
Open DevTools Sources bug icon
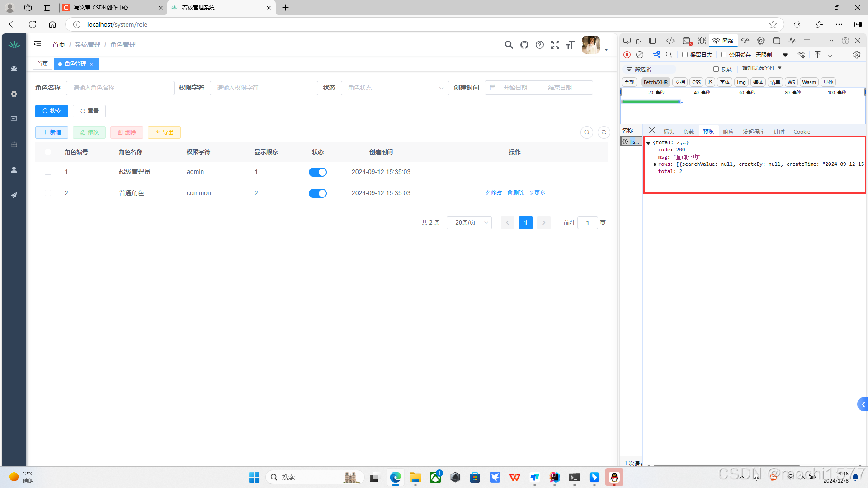702,41
